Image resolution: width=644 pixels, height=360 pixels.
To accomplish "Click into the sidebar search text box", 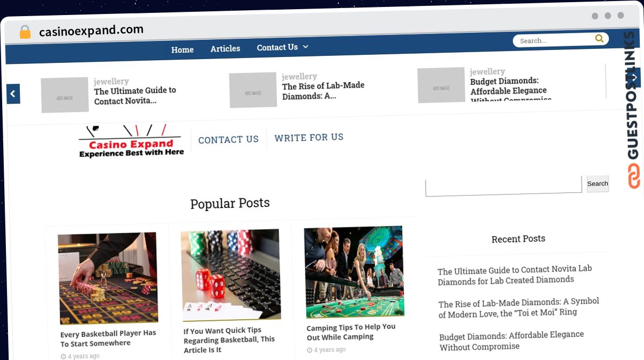I will [503, 185].
